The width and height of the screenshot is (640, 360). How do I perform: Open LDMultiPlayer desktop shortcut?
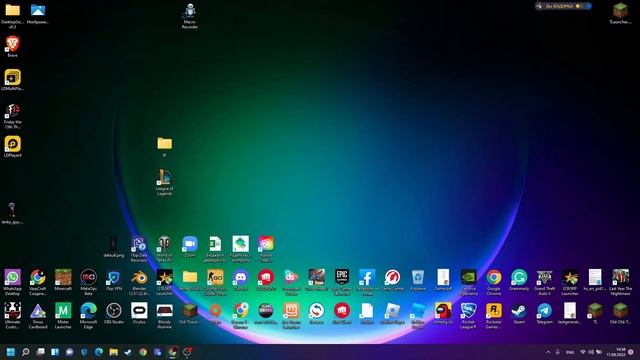pos(13,78)
